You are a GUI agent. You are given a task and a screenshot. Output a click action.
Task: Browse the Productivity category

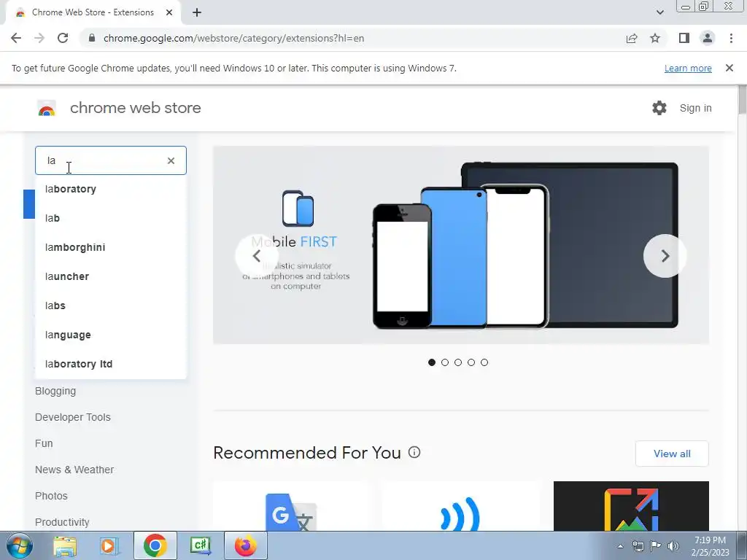[62, 522]
